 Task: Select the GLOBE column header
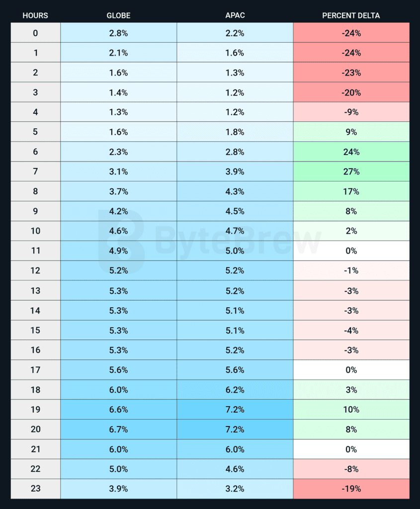point(118,15)
